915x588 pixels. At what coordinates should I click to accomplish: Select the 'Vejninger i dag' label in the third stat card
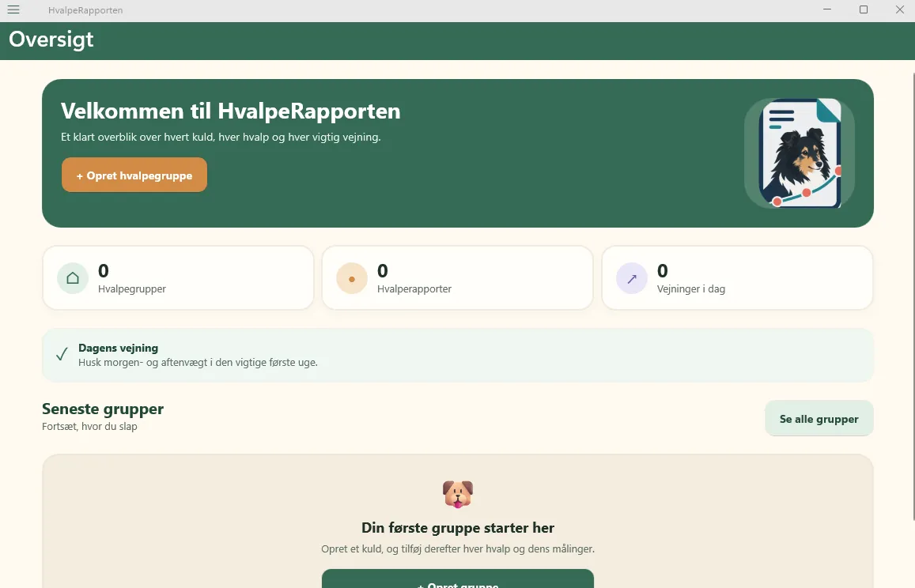click(691, 288)
